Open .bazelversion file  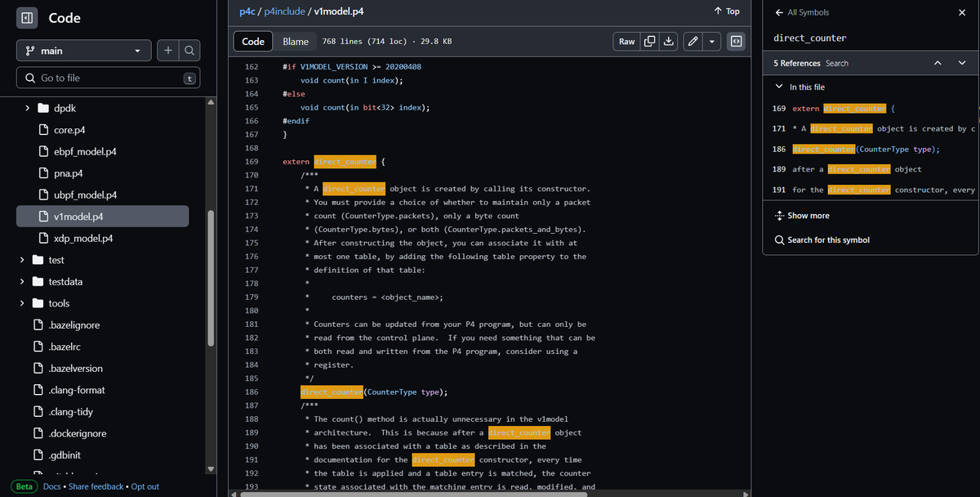click(x=75, y=368)
